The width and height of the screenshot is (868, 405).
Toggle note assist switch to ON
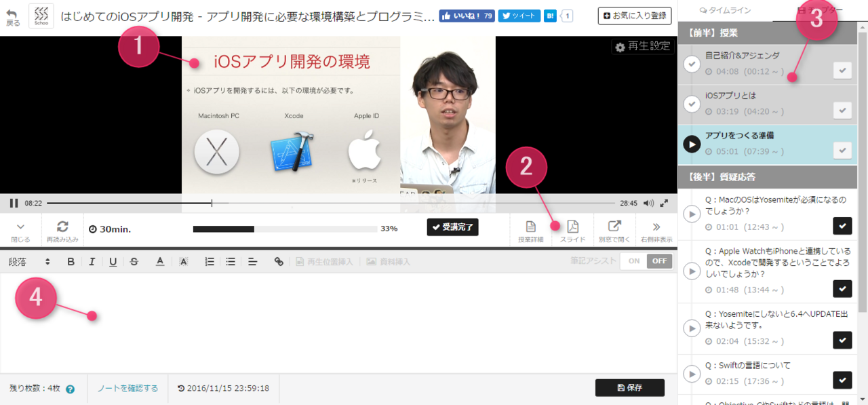pos(634,261)
